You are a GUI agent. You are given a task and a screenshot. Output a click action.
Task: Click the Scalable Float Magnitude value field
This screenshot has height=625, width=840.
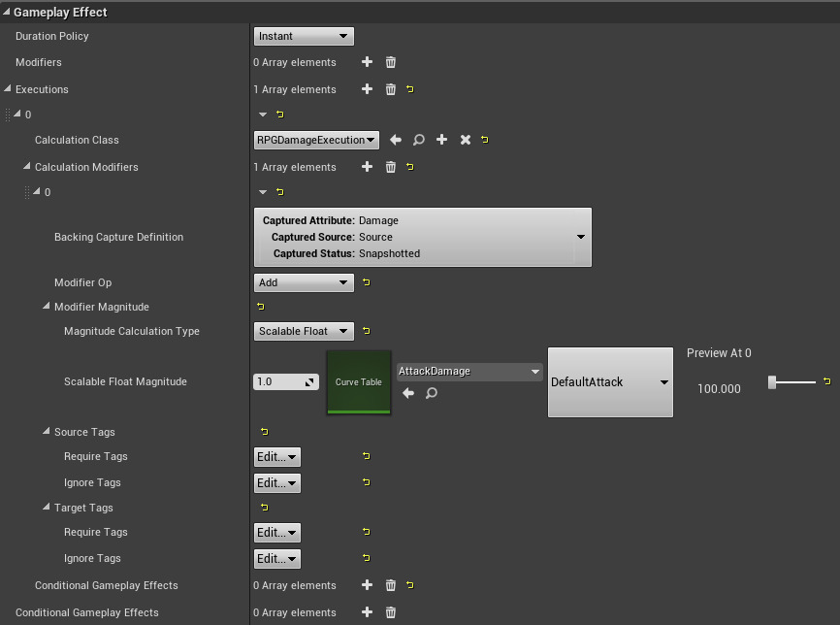tap(277, 382)
